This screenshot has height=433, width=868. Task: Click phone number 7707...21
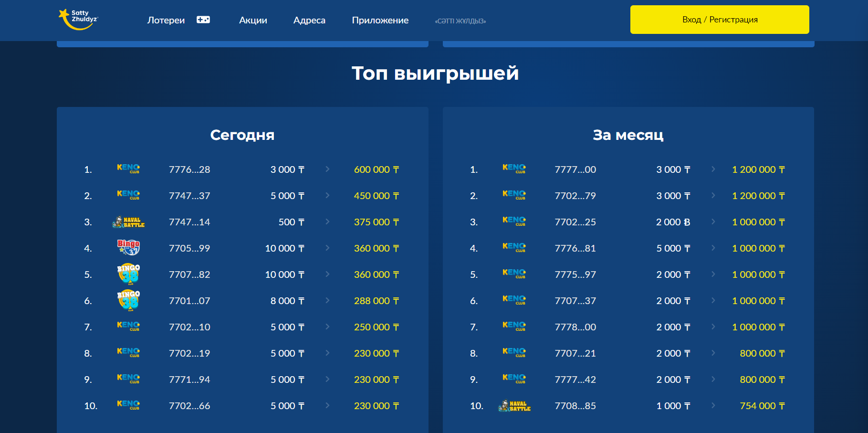click(575, 353)
